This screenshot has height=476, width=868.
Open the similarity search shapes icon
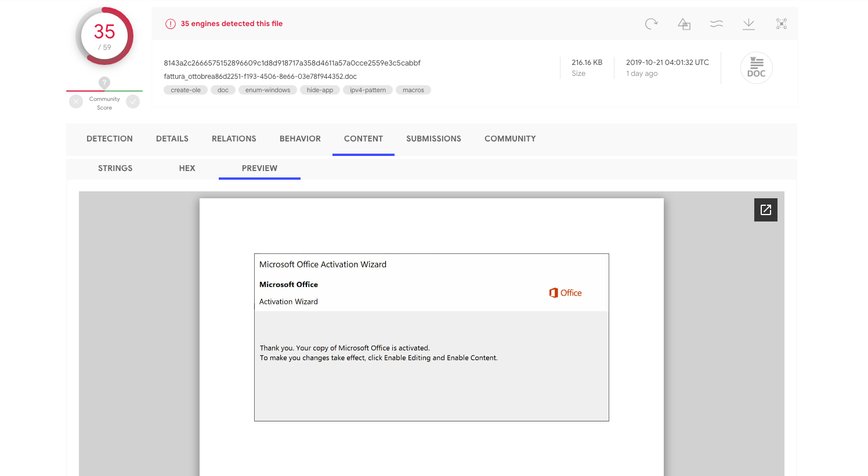point(684,24)
